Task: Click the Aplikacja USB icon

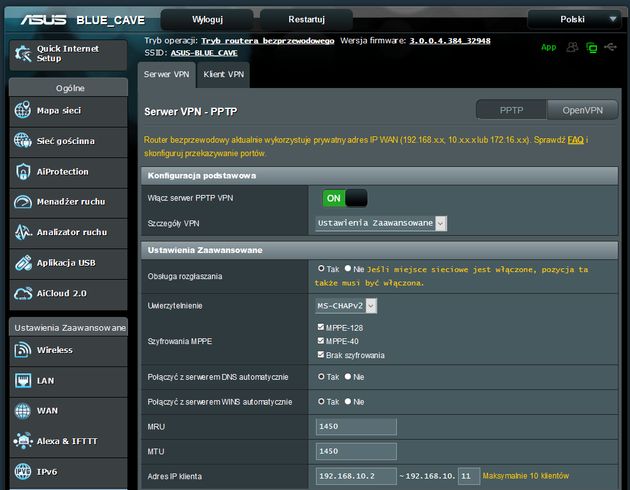Action: click(23, 263)
